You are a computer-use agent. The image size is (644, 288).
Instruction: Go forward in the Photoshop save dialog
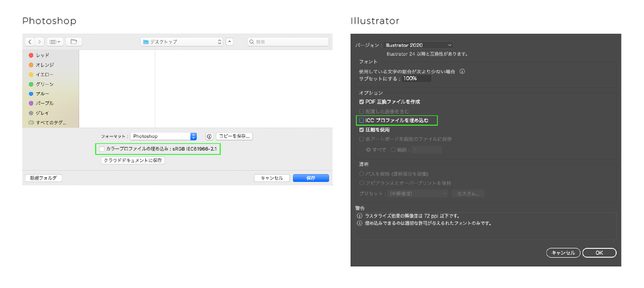[x=39, y=41]
